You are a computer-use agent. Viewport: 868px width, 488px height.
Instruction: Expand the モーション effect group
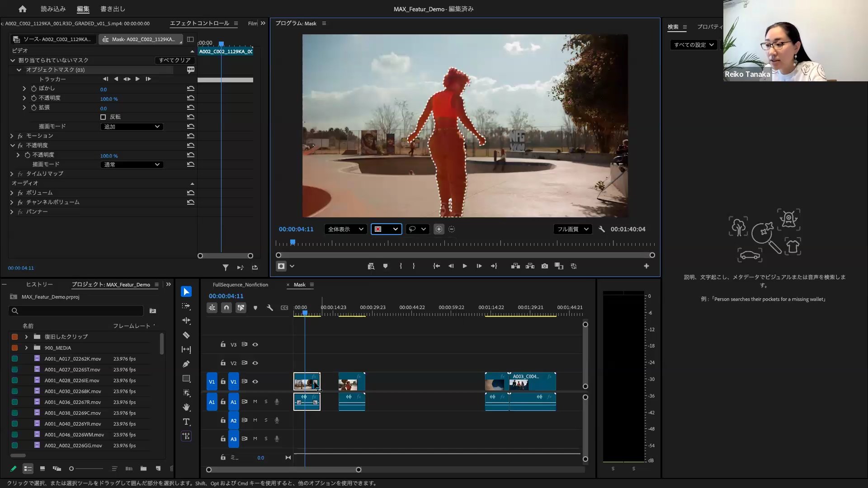(12, 136)
